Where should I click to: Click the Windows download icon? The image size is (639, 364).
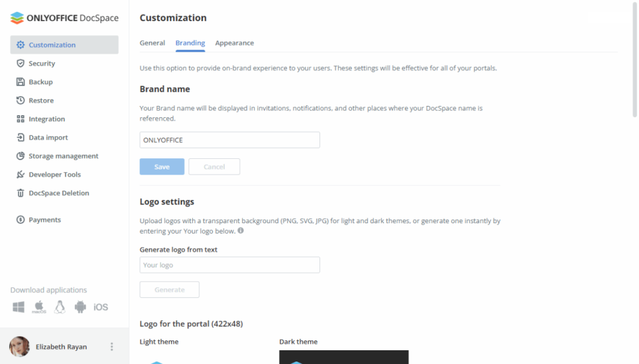coord(18,307)
